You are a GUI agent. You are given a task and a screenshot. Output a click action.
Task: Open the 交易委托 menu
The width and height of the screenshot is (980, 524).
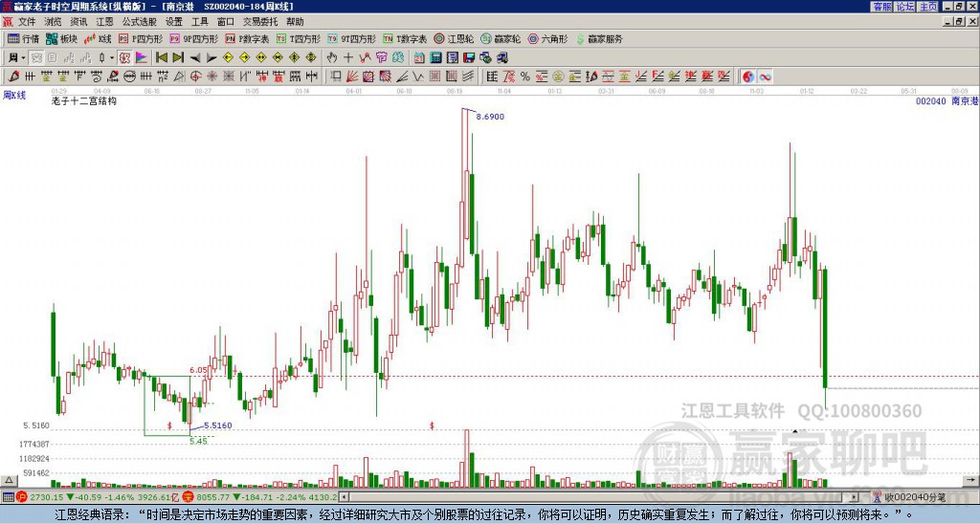(260, 22)
